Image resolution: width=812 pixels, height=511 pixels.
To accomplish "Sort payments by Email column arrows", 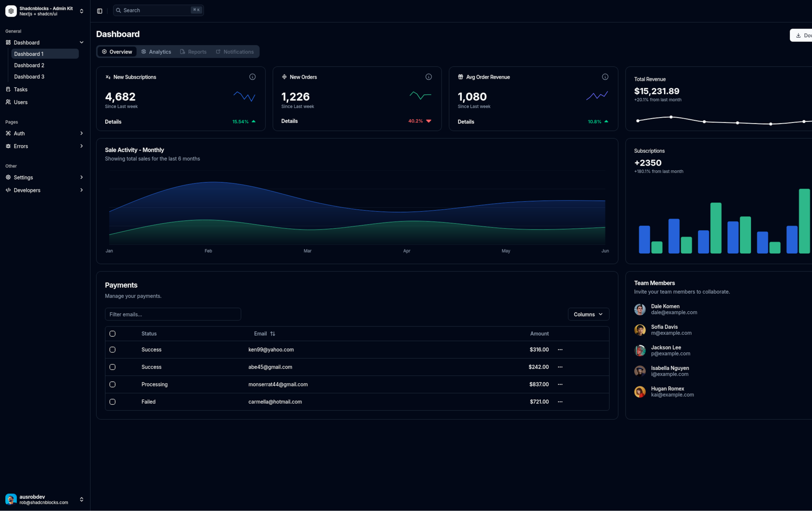I will coord(273,334).
